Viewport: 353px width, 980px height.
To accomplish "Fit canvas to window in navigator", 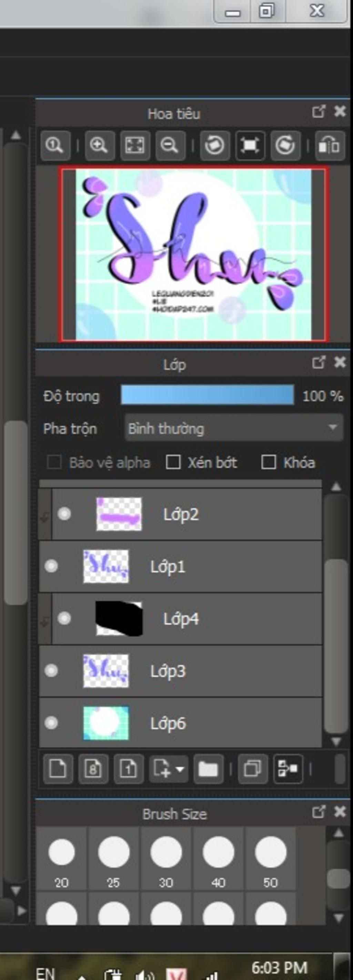I will 135,145.
